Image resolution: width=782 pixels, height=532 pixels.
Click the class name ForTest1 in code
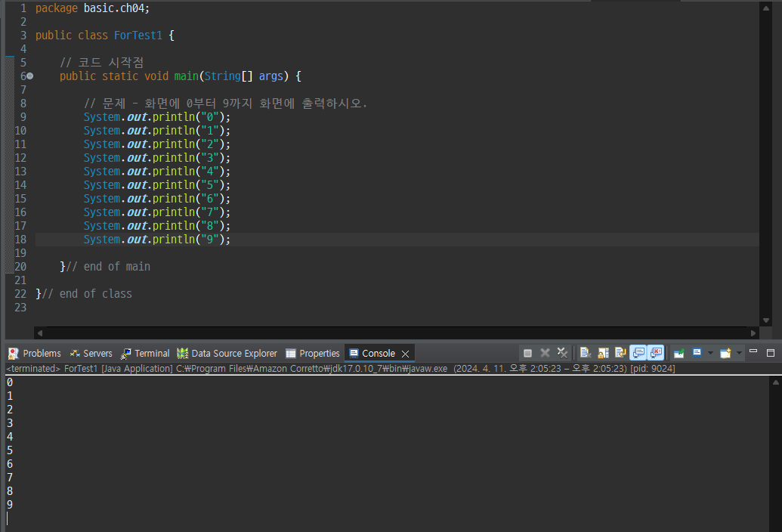tap(138, 36)
